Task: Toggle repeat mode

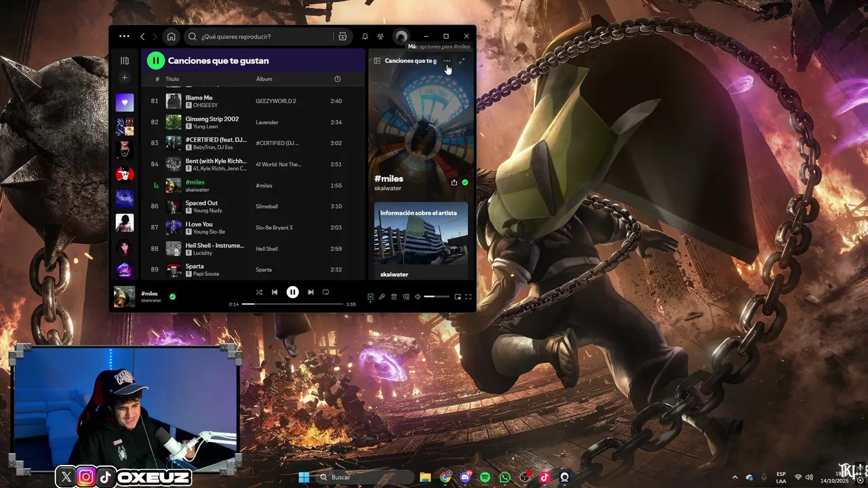Action: pyautogui.click(x=325, y=292)
